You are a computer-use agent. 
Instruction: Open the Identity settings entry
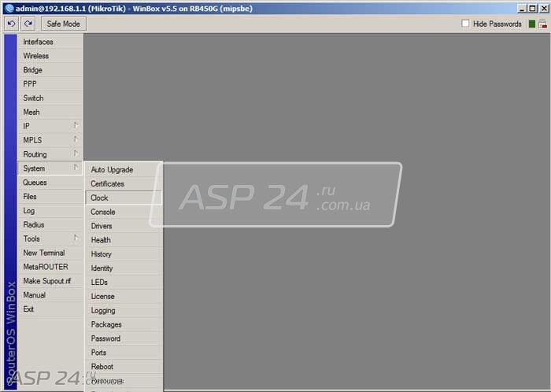(x=124, y=268)
